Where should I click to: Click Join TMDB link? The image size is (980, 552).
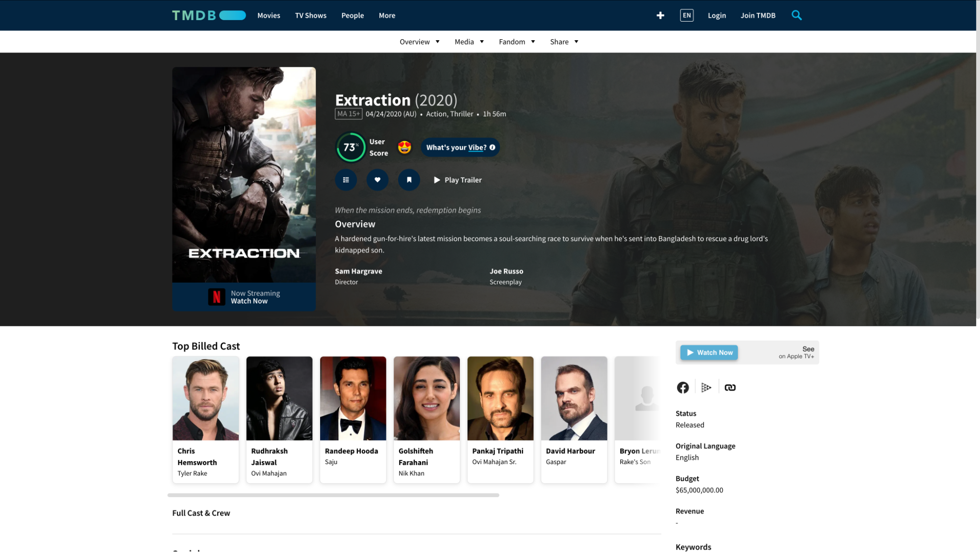point(758,15)
